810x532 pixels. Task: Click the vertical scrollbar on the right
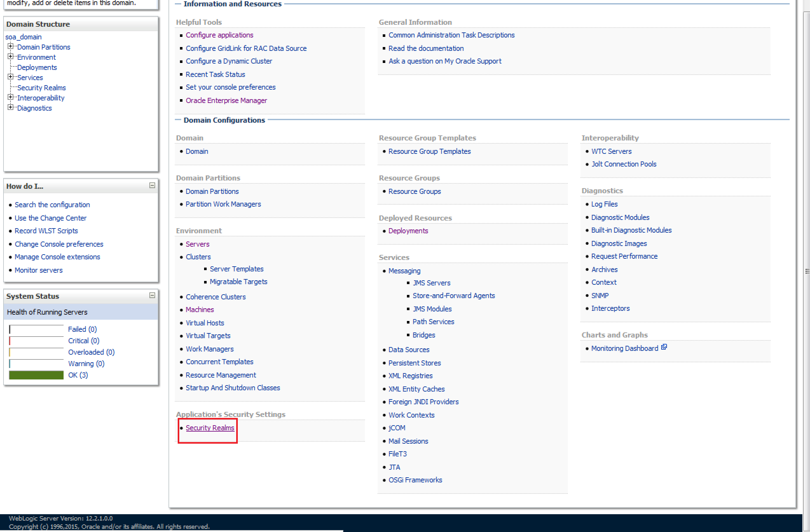(806, 271)
